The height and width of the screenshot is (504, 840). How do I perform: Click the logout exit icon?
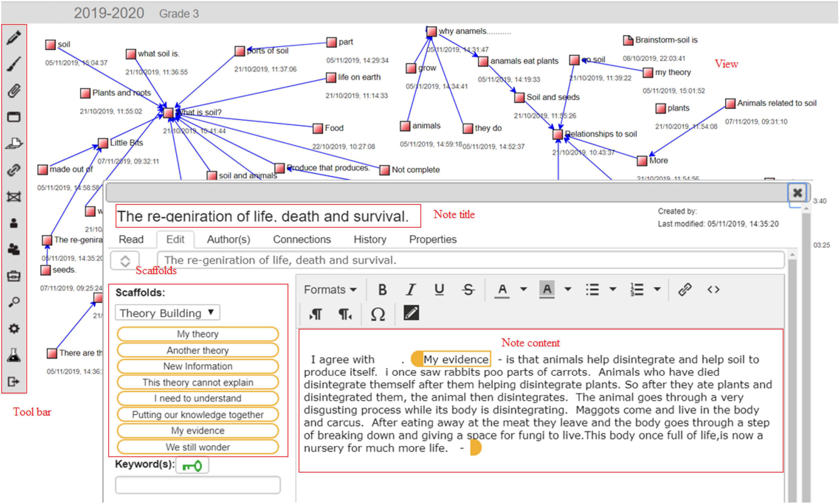tap(14, 381)
